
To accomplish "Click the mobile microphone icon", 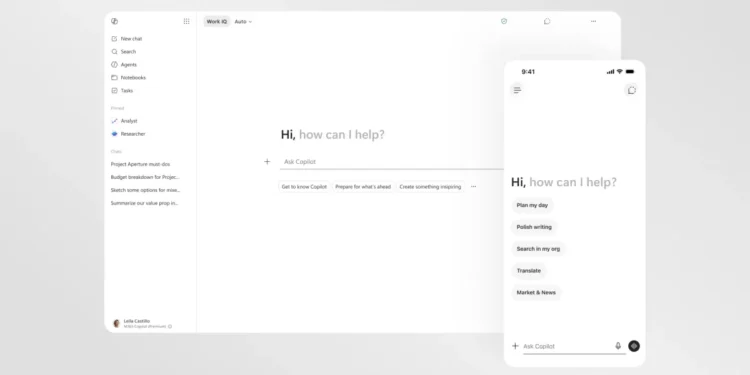I will pos(618,346).
